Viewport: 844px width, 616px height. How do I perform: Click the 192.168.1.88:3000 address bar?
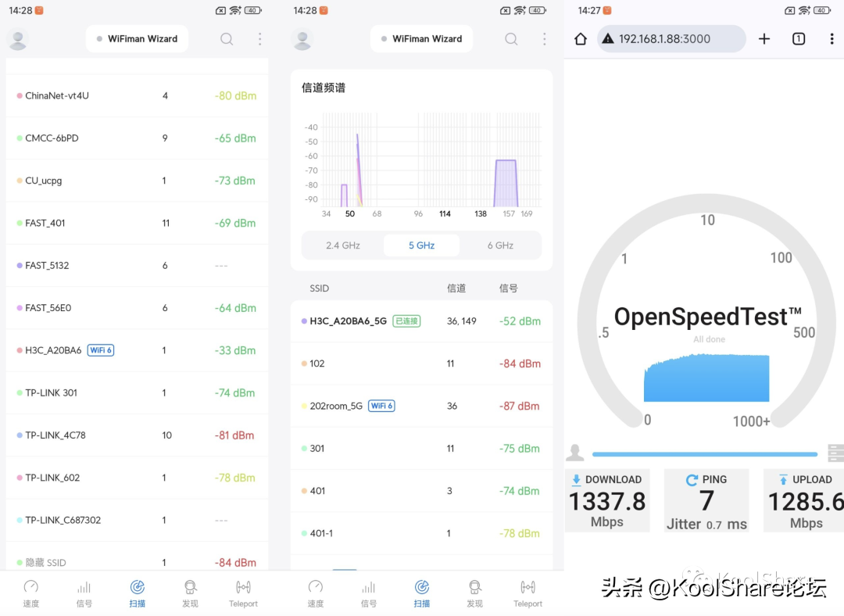coord(671,39)
